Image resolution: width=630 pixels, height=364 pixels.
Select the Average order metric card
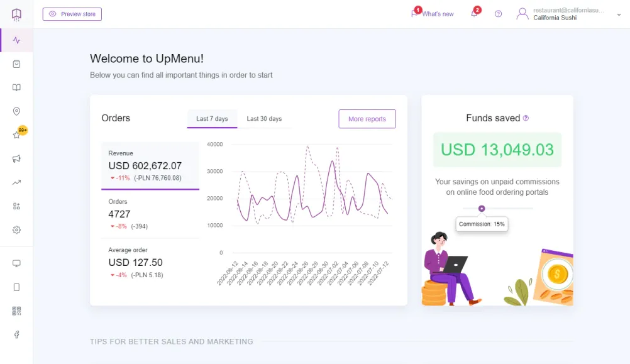[x=150, y=262]
